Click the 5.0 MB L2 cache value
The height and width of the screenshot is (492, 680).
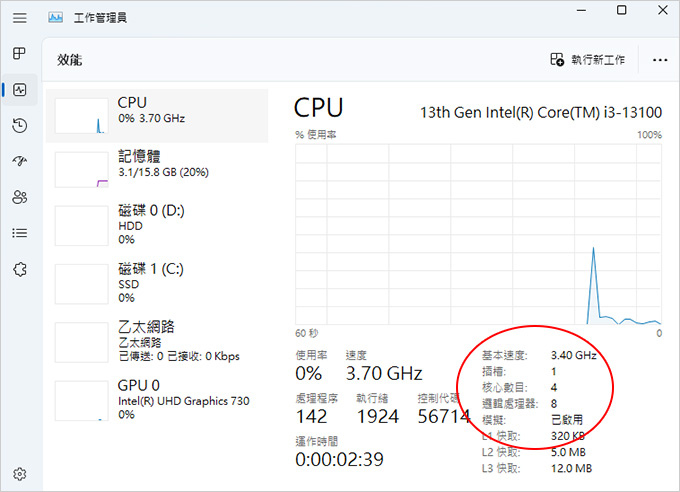(x=568, y=452)
